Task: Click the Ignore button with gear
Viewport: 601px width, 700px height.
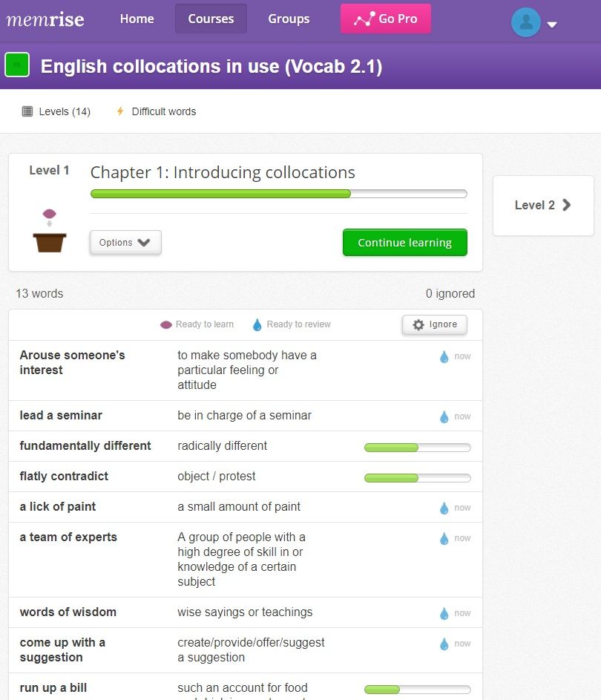Action: click(435, 324)
